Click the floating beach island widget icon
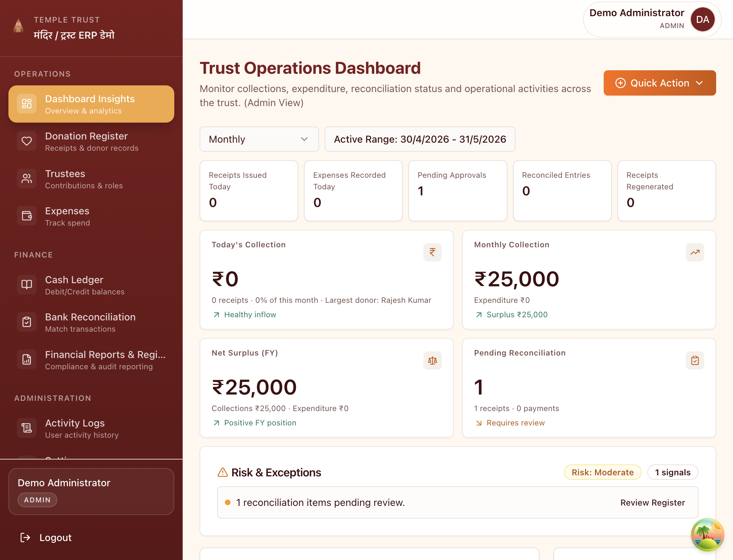The height and width of the screenshot is (560, 733). 708,535
